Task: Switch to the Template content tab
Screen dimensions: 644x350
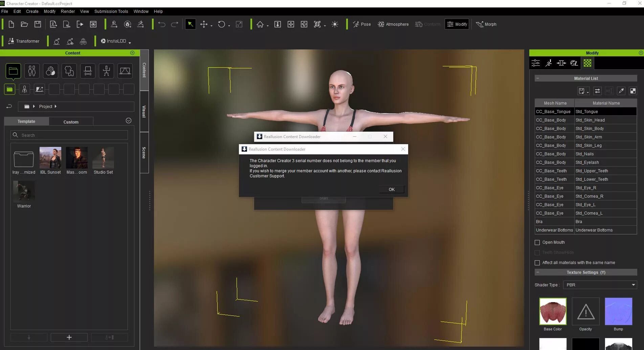Action: click(x=26, y=122)
